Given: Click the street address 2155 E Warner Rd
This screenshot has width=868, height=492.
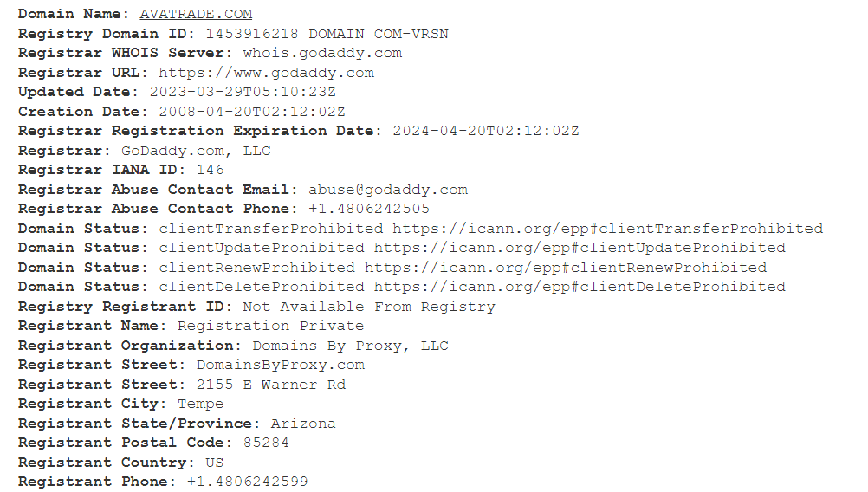Looking at the screenshot, I should (270, 385).
